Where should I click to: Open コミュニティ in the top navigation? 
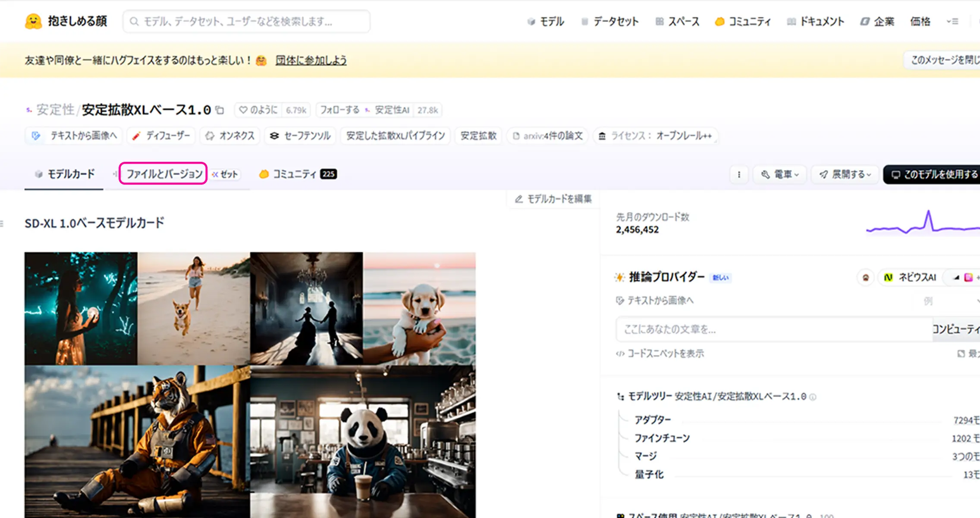pos(743,22)
